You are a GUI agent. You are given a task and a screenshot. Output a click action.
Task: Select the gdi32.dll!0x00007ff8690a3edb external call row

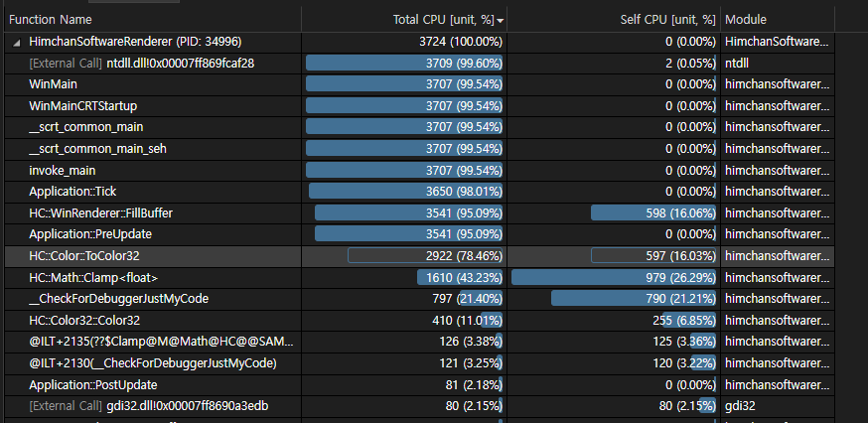420,406
